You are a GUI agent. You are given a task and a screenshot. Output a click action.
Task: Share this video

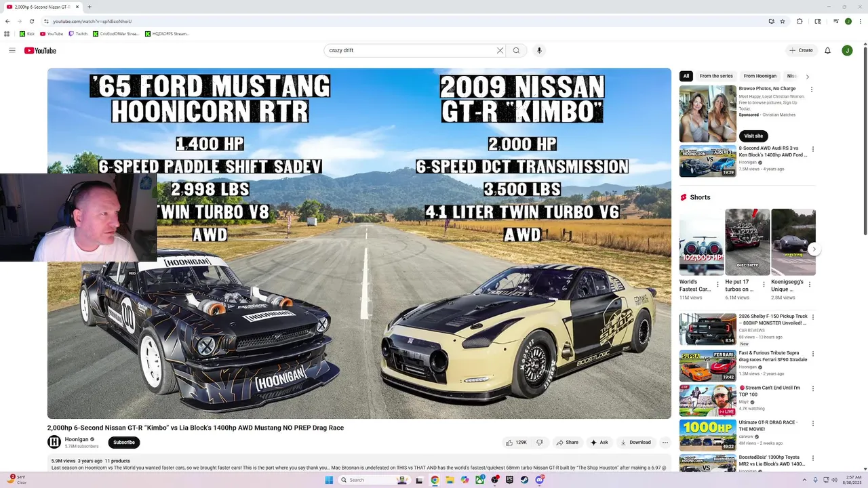click(x=568, y=443)
